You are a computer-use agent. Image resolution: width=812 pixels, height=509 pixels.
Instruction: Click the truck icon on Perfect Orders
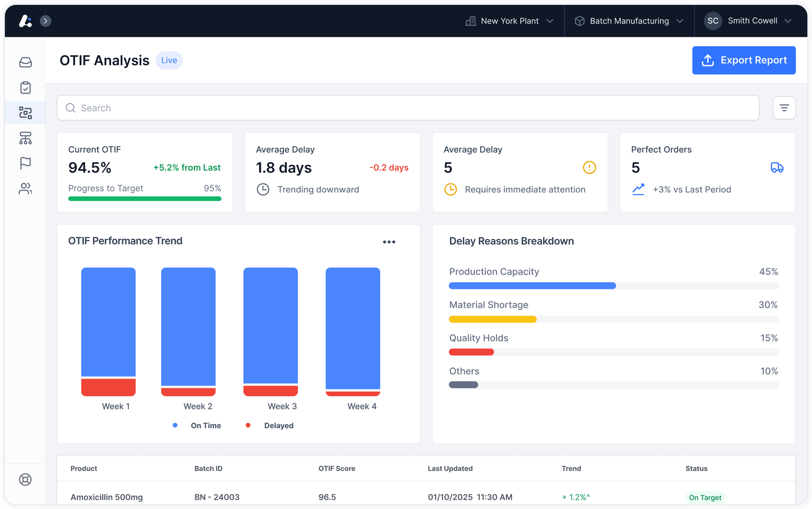tap(777, 167)
